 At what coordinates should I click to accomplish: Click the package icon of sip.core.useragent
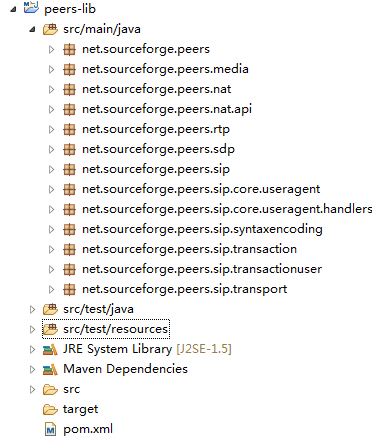pos(69,190)
